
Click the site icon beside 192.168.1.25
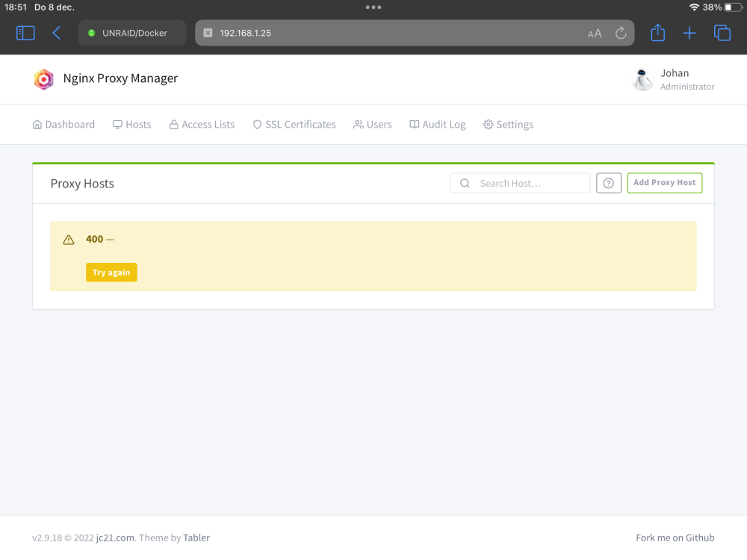pyautogui.click(x=208, y=33)
